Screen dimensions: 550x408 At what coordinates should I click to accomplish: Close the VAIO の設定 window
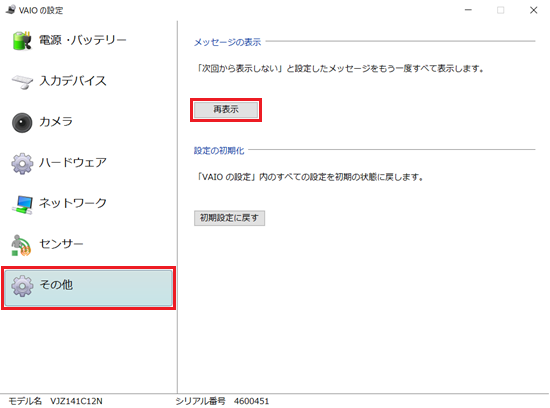coord(534,10)
